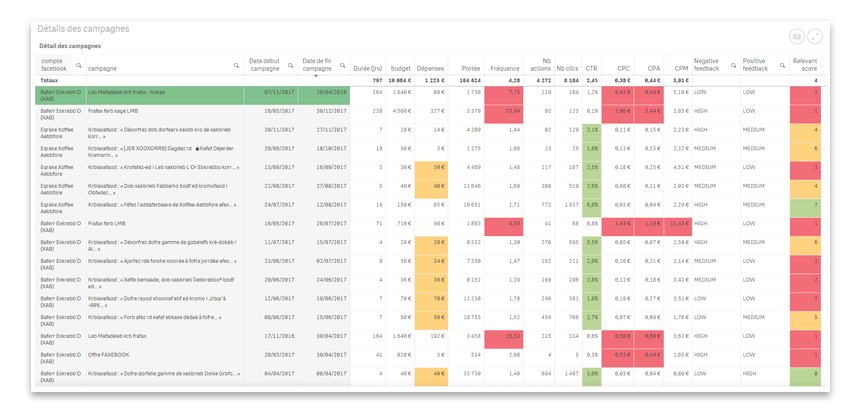Click the green CTR cell 6,8%

tap(591, 208)
